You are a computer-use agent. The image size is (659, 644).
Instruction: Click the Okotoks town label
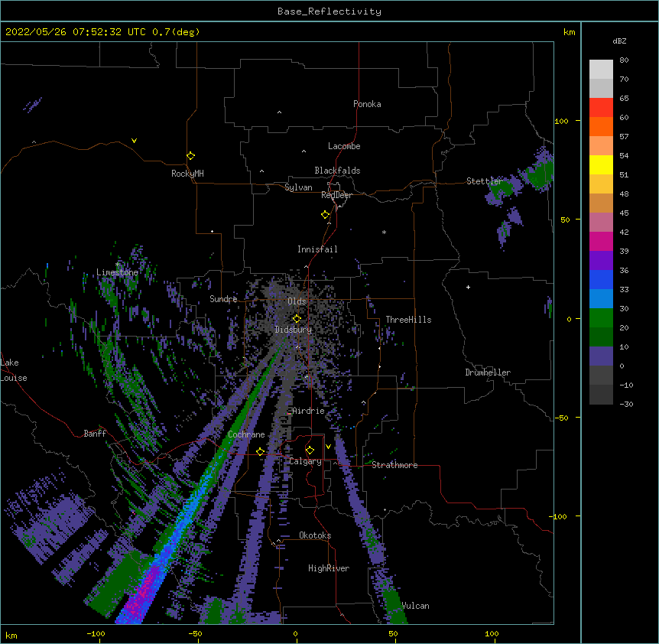315,535
